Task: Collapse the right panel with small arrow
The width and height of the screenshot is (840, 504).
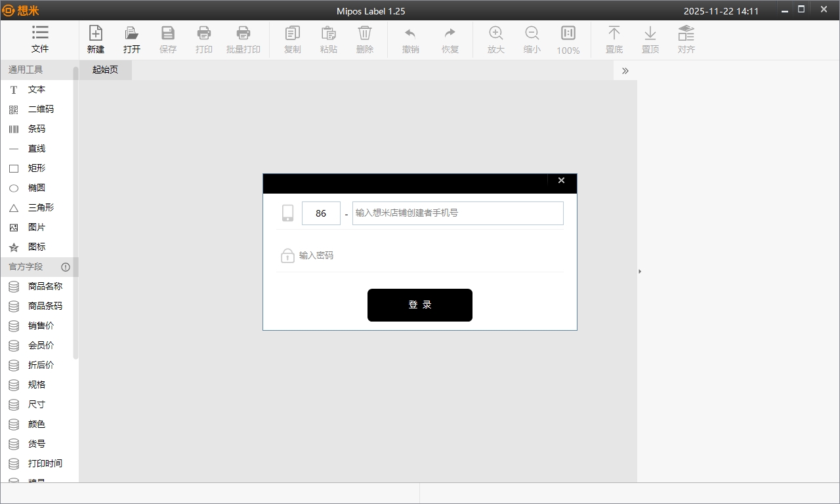Action: pyautogui.click(x=640, y=271)
